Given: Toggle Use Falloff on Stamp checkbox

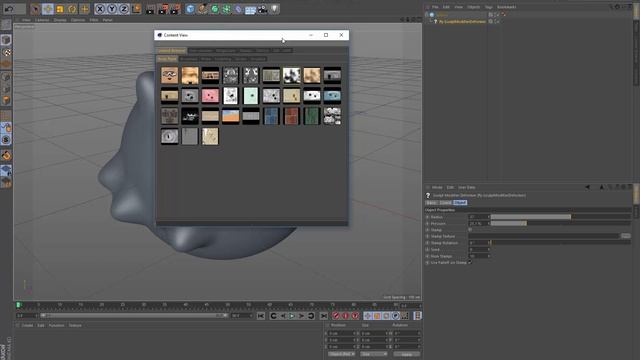Looking at the screenshot, I should tap(470, 262).
